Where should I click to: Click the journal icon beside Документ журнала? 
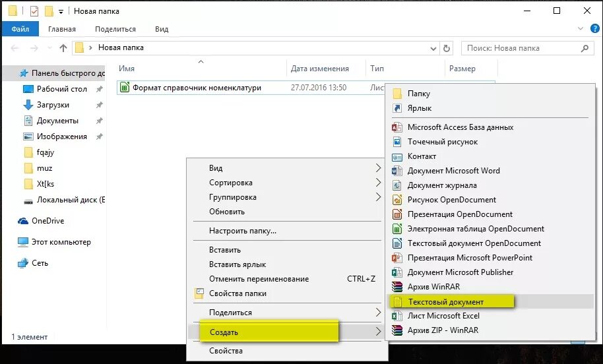397,185
